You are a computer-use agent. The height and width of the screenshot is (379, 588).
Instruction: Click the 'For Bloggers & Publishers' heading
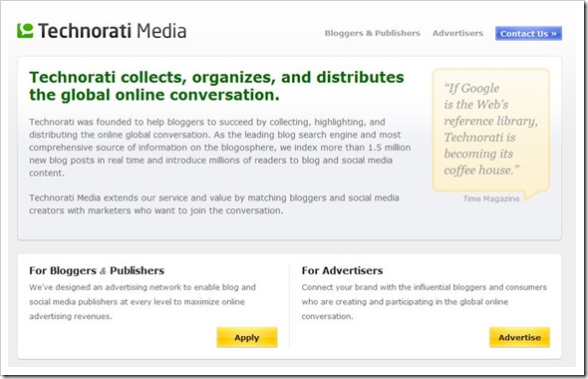pos(97,270)
